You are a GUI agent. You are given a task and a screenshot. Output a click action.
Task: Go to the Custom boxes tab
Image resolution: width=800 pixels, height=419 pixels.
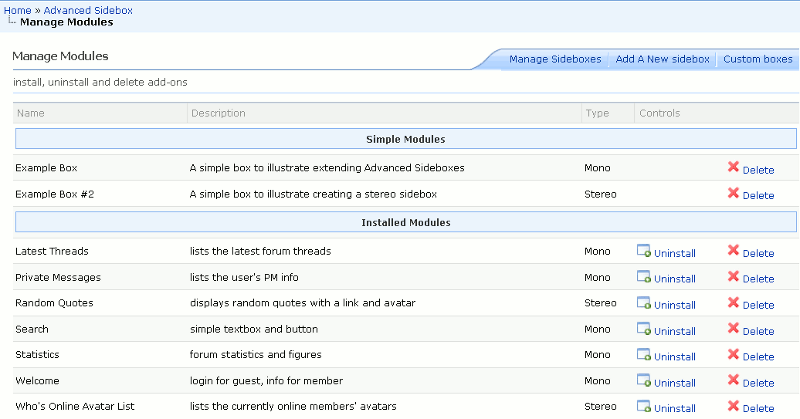pyautogui.click(x=757, y=60)
